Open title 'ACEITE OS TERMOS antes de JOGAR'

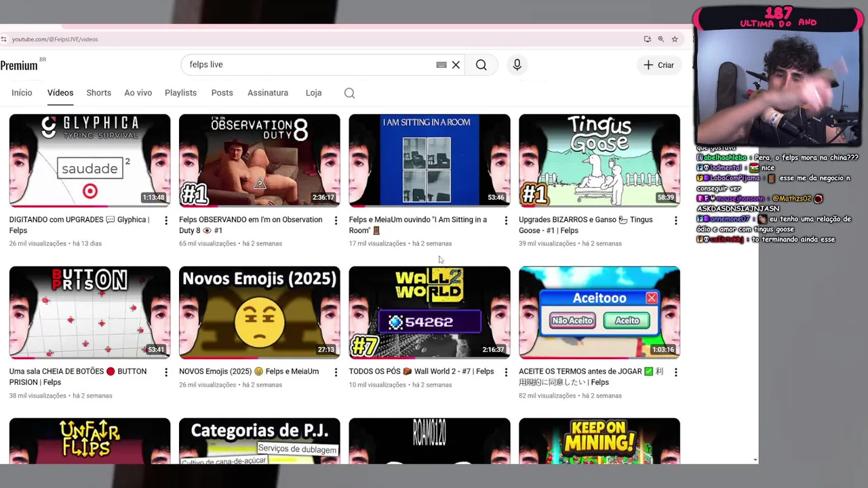click(x=591, y=377)
